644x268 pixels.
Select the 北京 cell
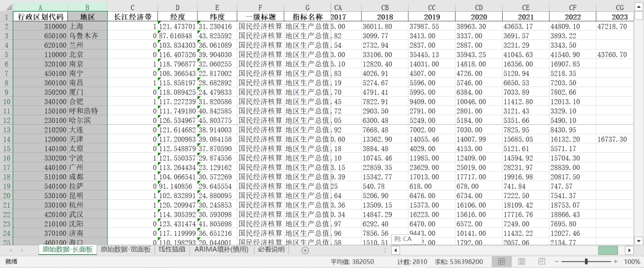pyautogui.click(x=88, y=54)
